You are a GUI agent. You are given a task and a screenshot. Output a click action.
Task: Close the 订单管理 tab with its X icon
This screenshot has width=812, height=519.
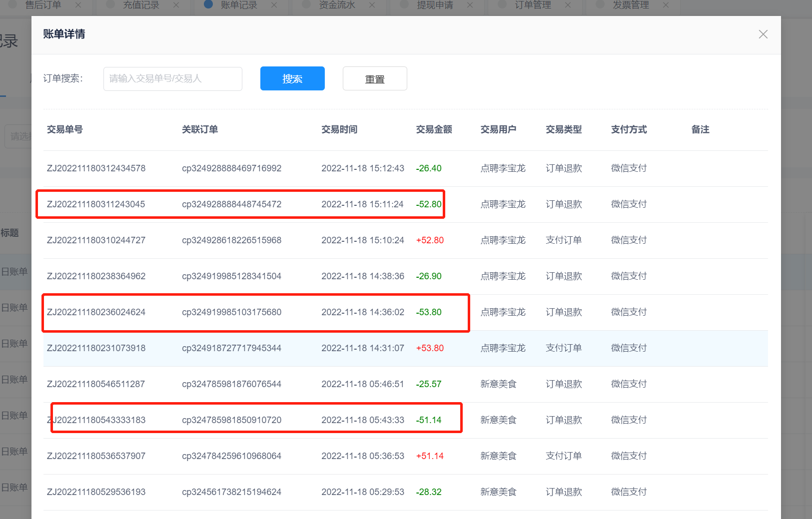pyautogui.click(x=568, y=5)
